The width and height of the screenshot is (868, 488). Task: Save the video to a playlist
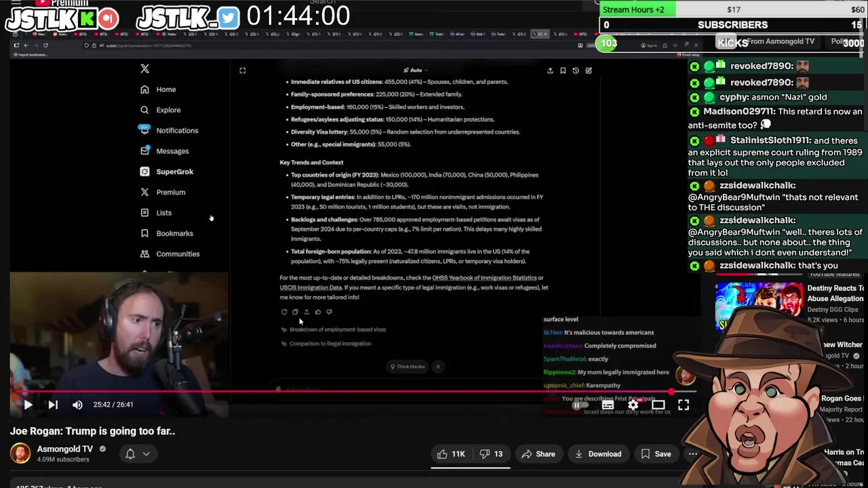656,454
